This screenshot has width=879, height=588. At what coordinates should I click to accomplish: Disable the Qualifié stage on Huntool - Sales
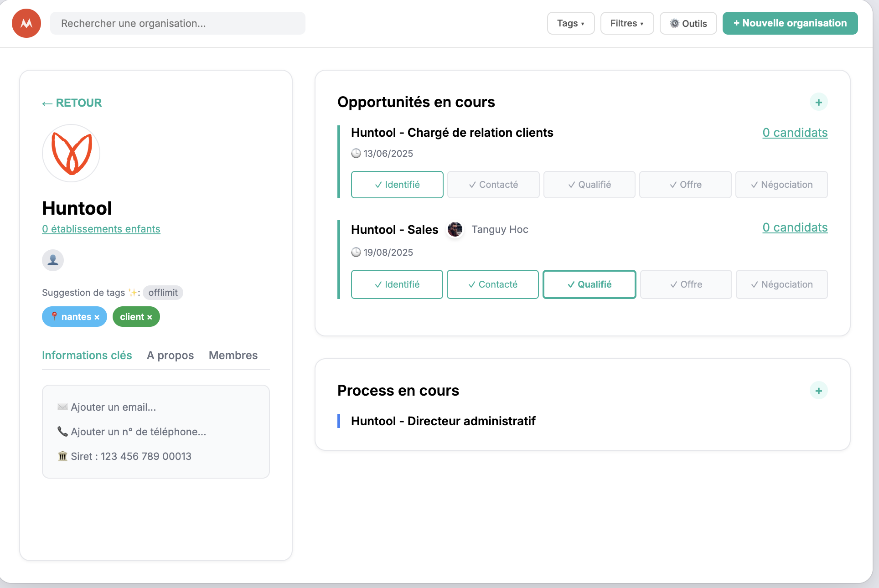click(589, 284)
